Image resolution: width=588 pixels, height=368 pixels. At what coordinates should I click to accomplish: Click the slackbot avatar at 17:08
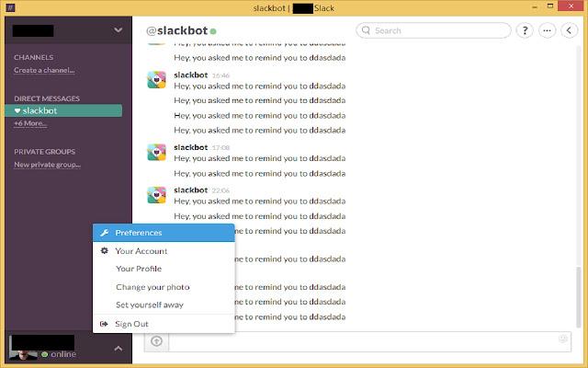(156, 152)
